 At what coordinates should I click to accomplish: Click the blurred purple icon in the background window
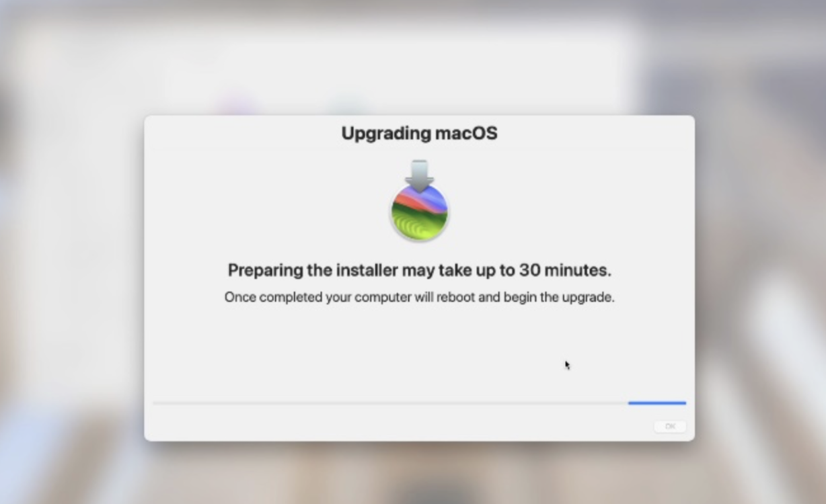[237, 106]
